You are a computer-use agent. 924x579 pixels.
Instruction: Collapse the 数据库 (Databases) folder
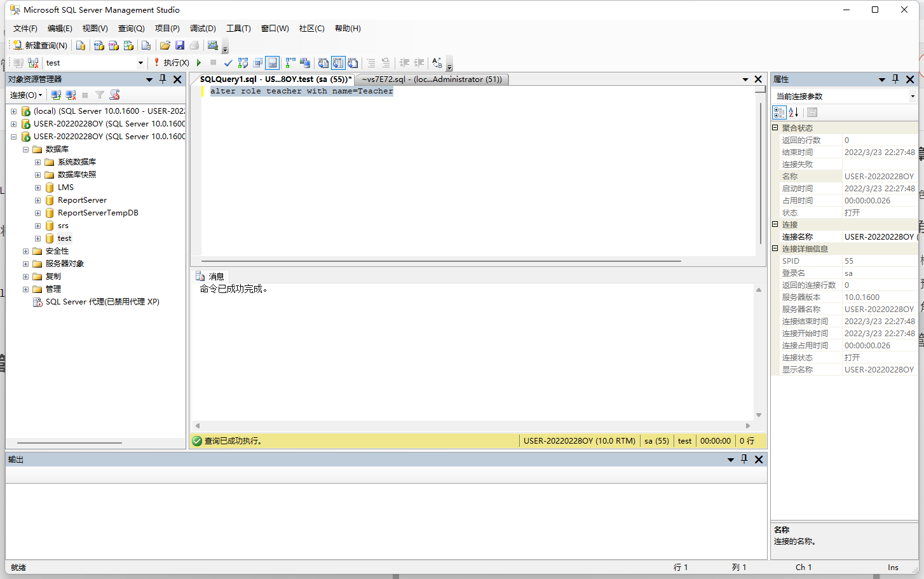pyautogui.click(x=25, y=149)
